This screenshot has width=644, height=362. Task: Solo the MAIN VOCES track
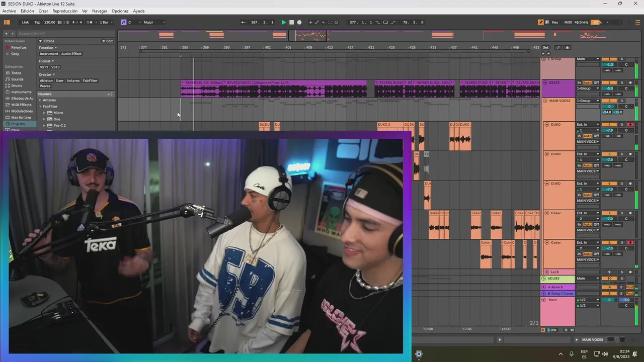pyautogui.click(x=621, y=101)
